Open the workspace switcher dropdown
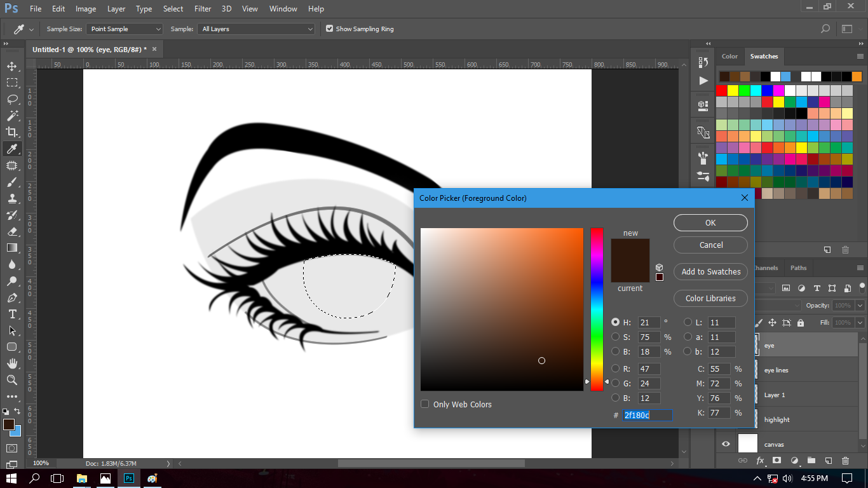Screen dimensions: 868x488 pyautogui.click(x=847, y=29)
